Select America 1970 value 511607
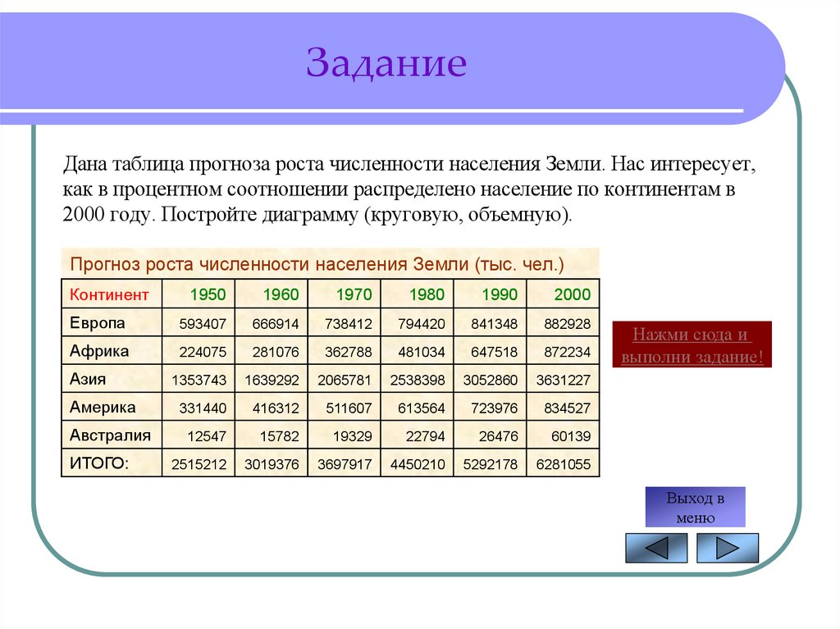Screen dimensions: 840x629 [x=344, y=408]
